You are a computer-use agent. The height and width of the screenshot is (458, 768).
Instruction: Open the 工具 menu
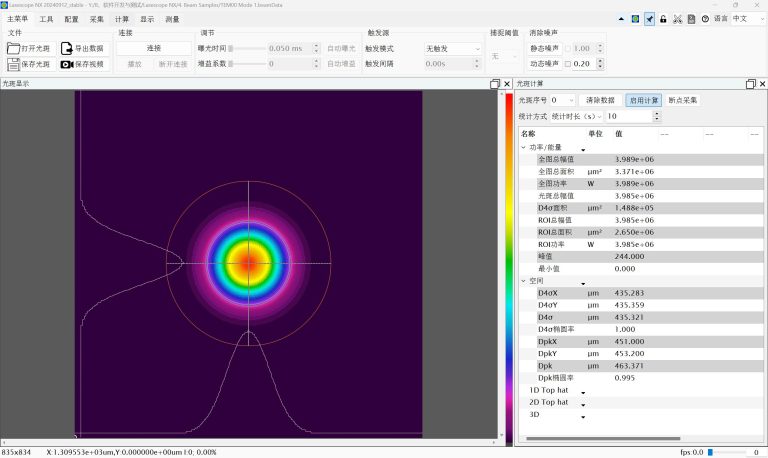coord(46,19)
